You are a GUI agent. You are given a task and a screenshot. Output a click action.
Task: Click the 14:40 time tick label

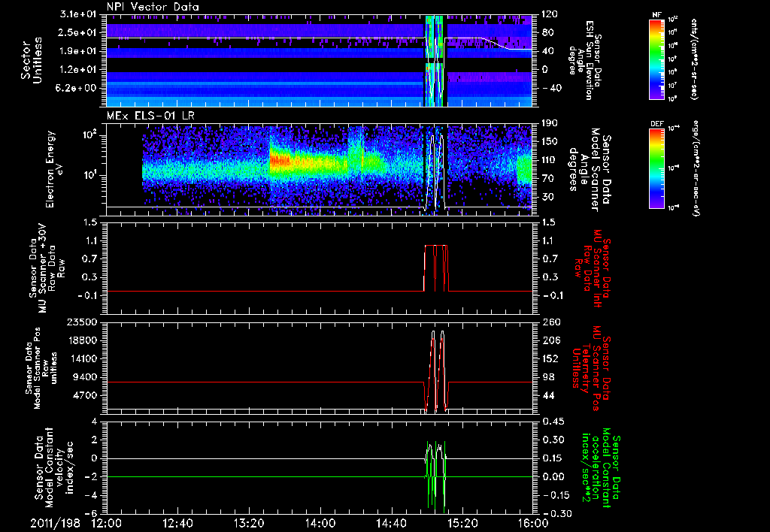391,523
